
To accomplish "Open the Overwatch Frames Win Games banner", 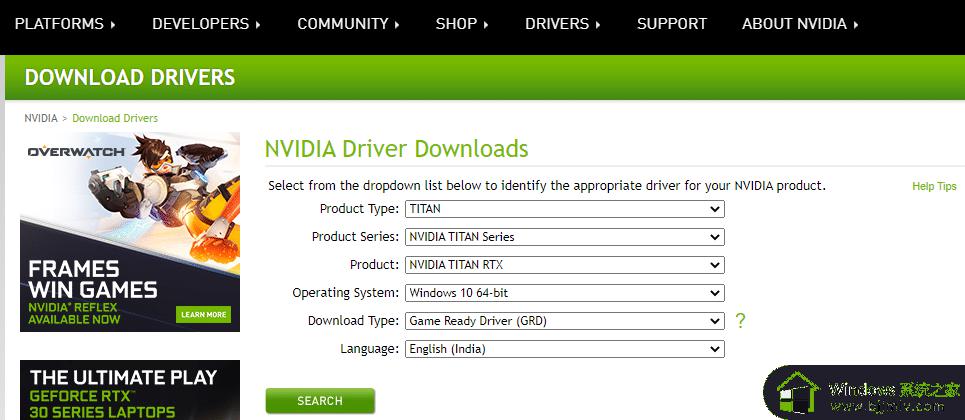I will pos(130,232).
